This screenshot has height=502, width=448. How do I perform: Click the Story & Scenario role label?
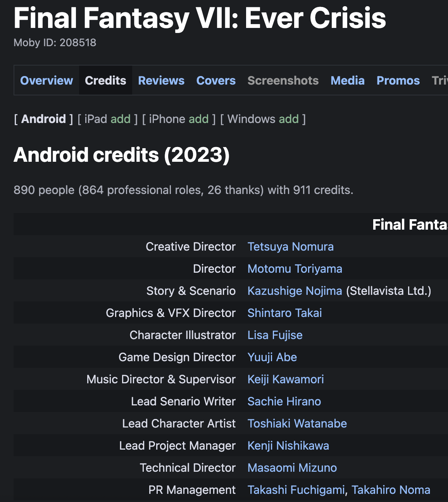(191, 291)
